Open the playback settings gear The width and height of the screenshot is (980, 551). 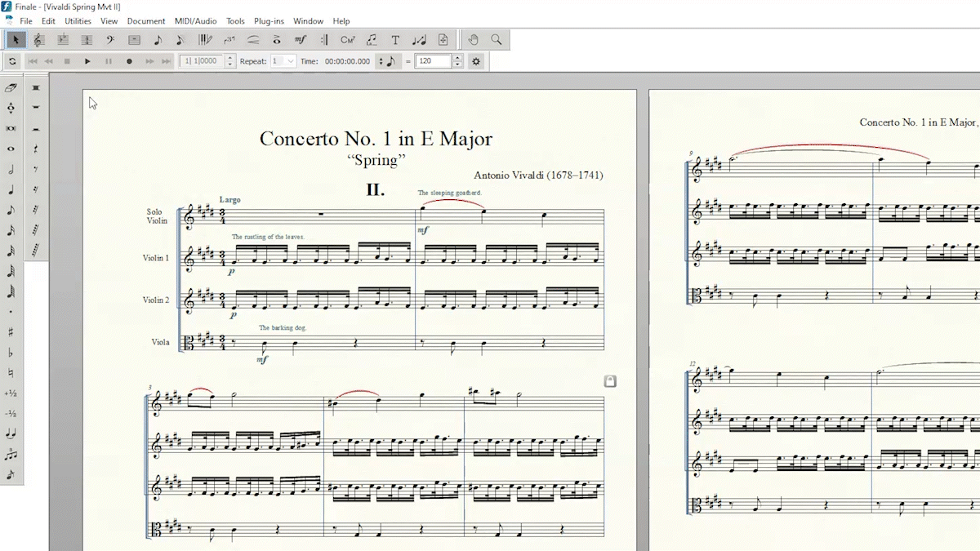[x=476, y=61]
